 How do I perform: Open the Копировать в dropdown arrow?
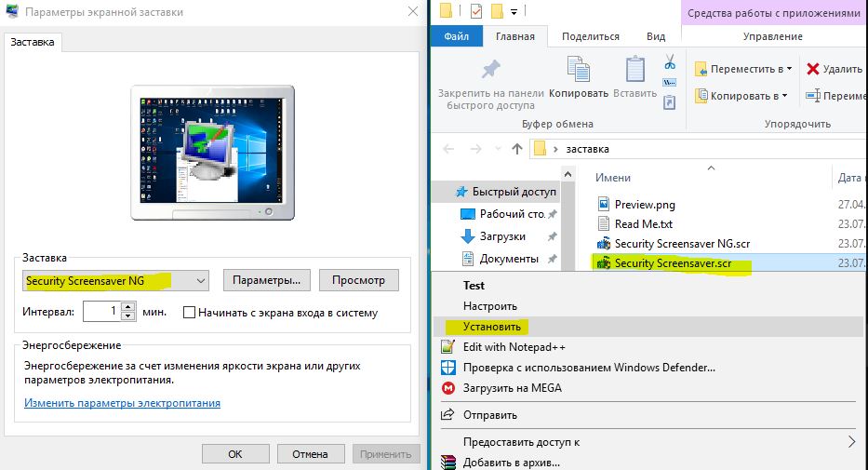click(x=785, y=96)
